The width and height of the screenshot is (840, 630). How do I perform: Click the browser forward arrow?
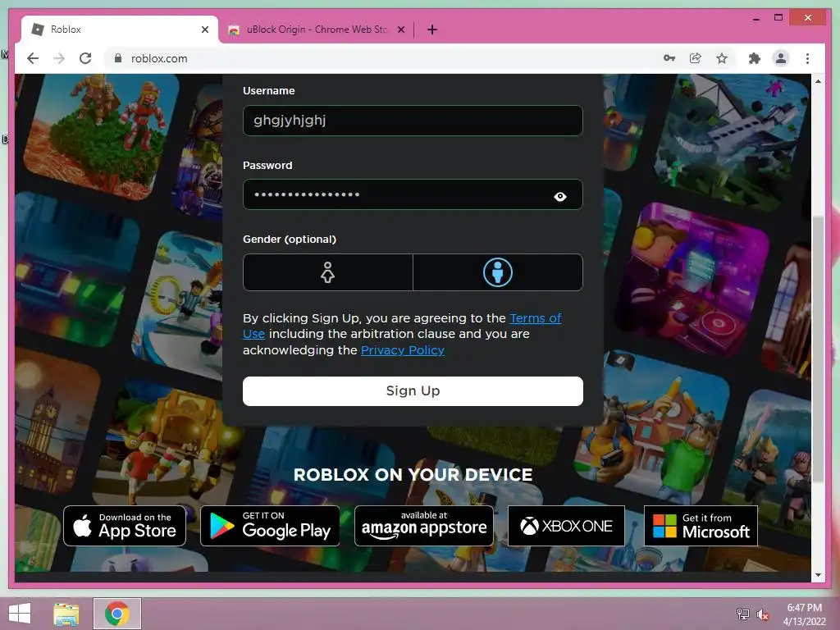[x=59, y=58]
